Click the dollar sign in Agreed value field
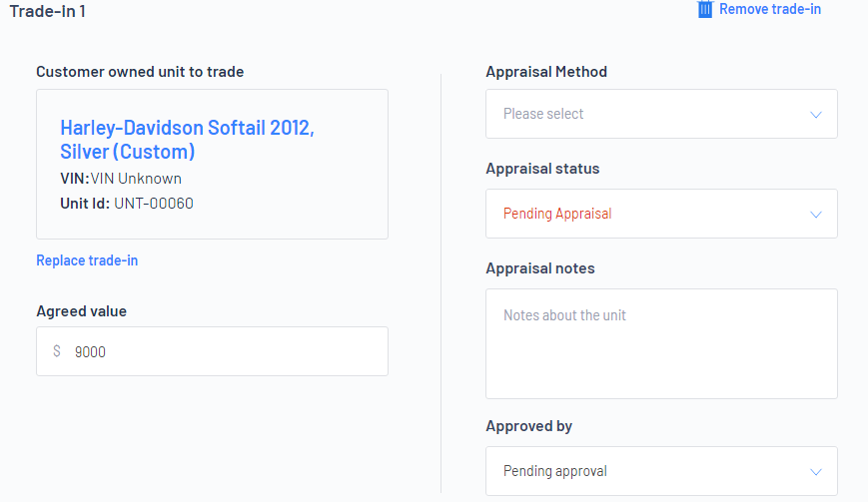 pos(57,351)
